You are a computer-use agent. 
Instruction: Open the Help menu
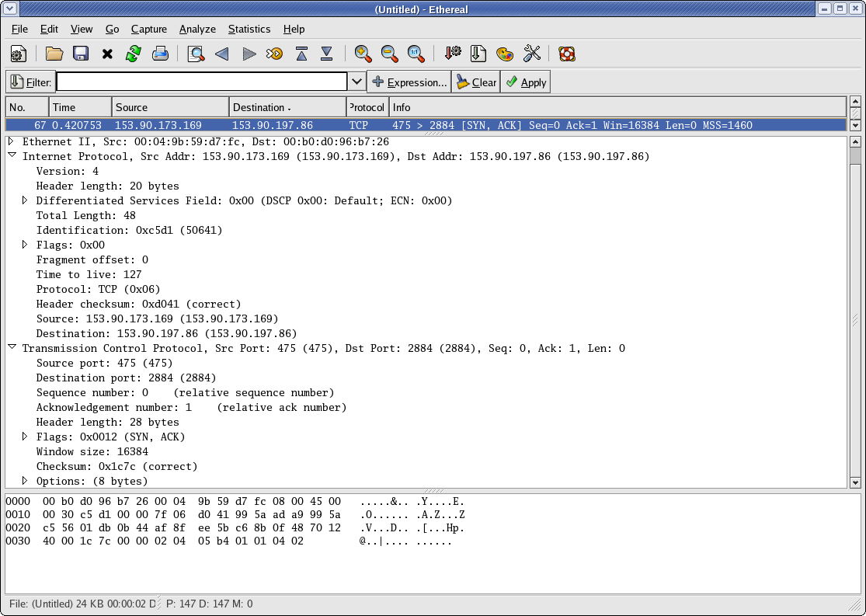(x=294, y=30)
